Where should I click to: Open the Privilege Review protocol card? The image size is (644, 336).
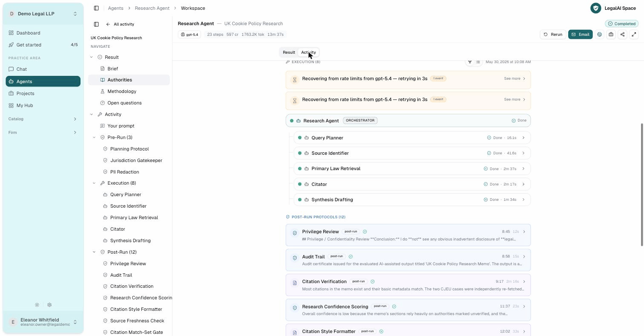click(x=408, y=235)
